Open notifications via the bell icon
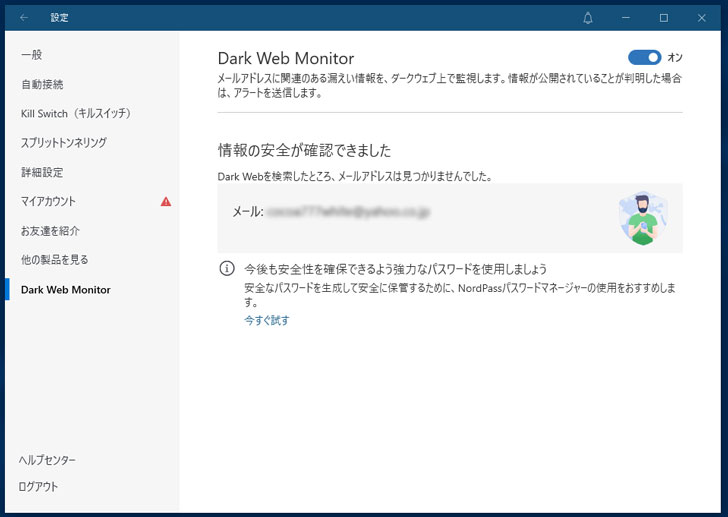Viewport: 728px width, 517px height. click(588, 18)
